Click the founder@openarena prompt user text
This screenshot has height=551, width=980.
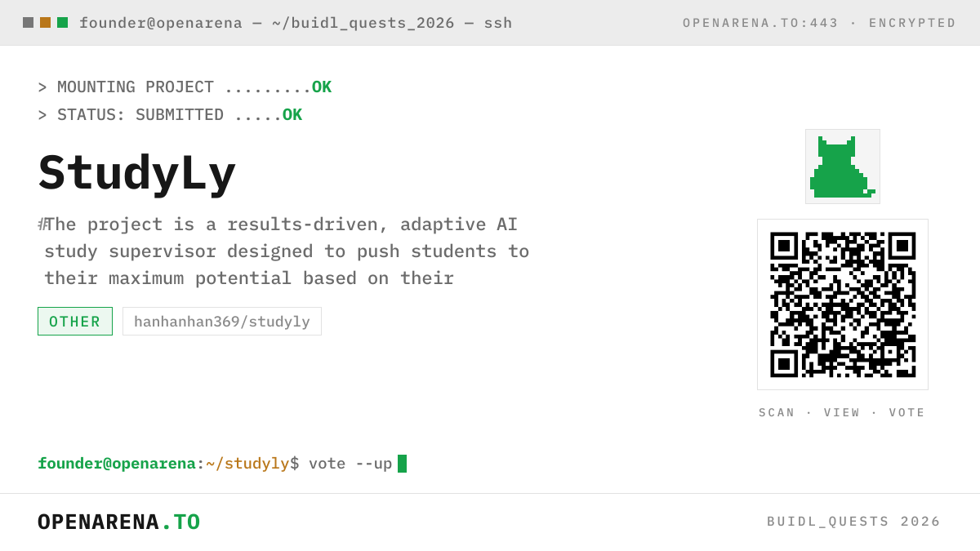(x=117, y=464)
